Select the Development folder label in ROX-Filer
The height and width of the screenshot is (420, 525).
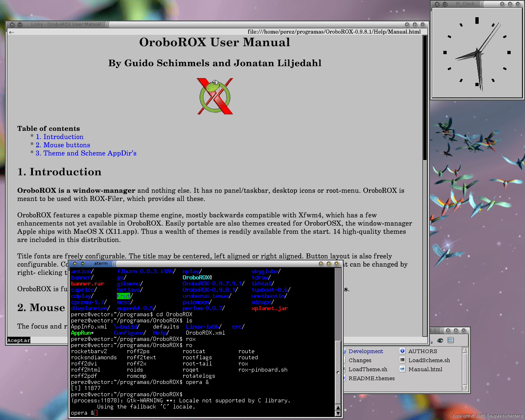[366, 352]
